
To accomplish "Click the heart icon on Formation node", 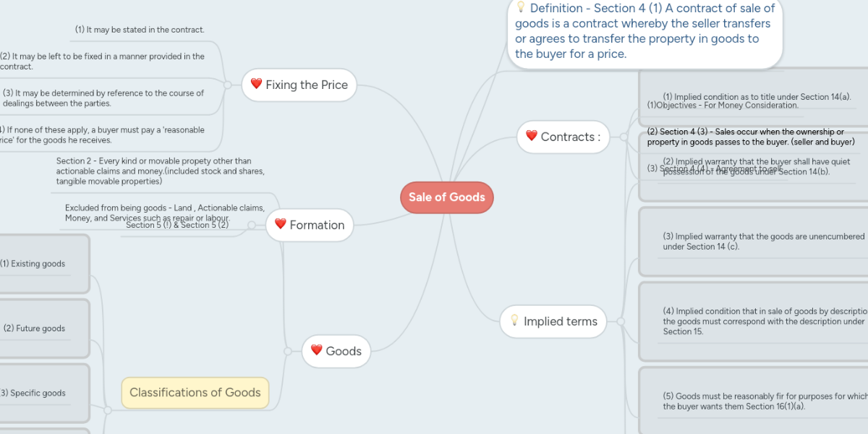I will (281, 224).
